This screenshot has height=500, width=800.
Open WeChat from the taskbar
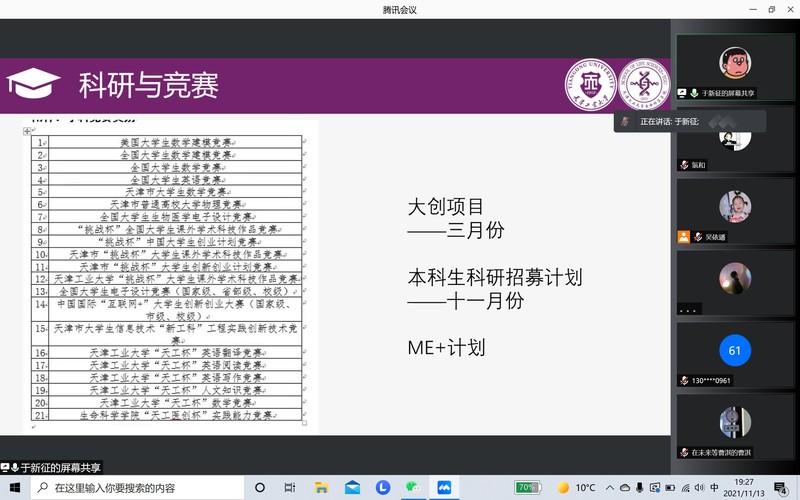[413, 488]
